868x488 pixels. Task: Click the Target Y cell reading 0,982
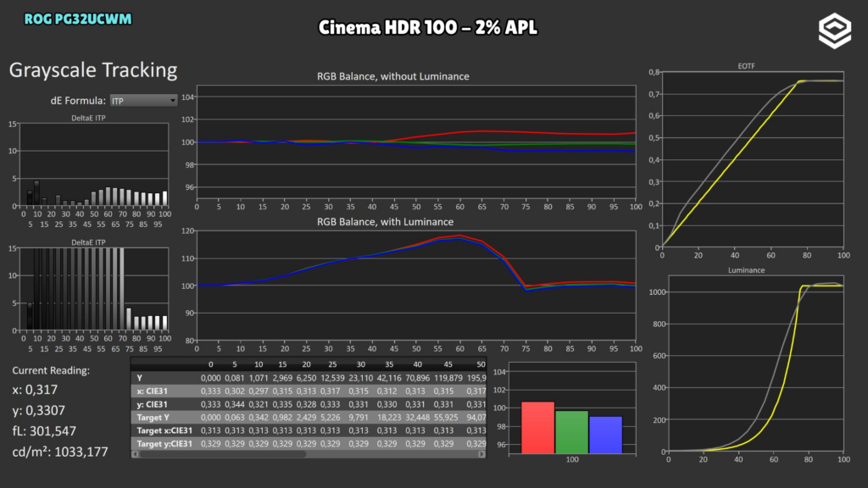click(x=282, y=418)
